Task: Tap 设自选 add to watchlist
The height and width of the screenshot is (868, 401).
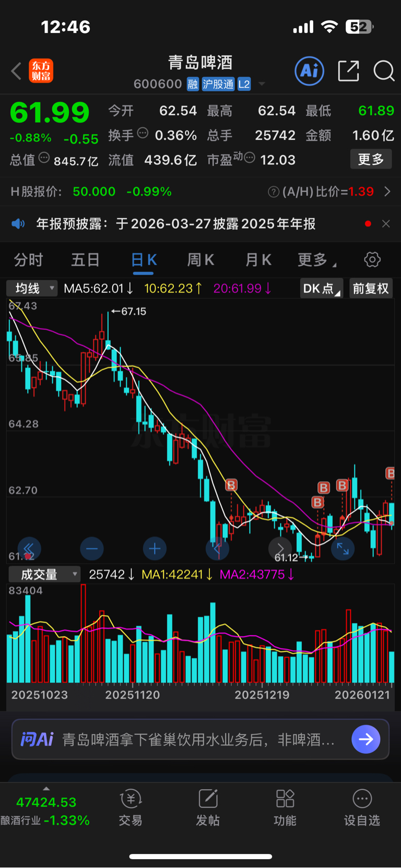Action: point(362,807)
